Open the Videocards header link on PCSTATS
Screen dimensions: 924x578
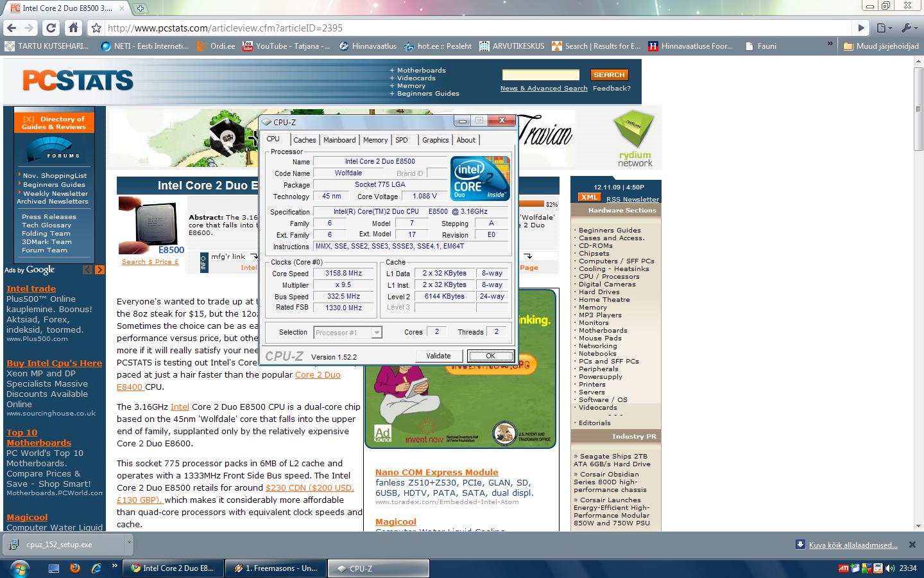pyautogui.click(x=416, y=78)
